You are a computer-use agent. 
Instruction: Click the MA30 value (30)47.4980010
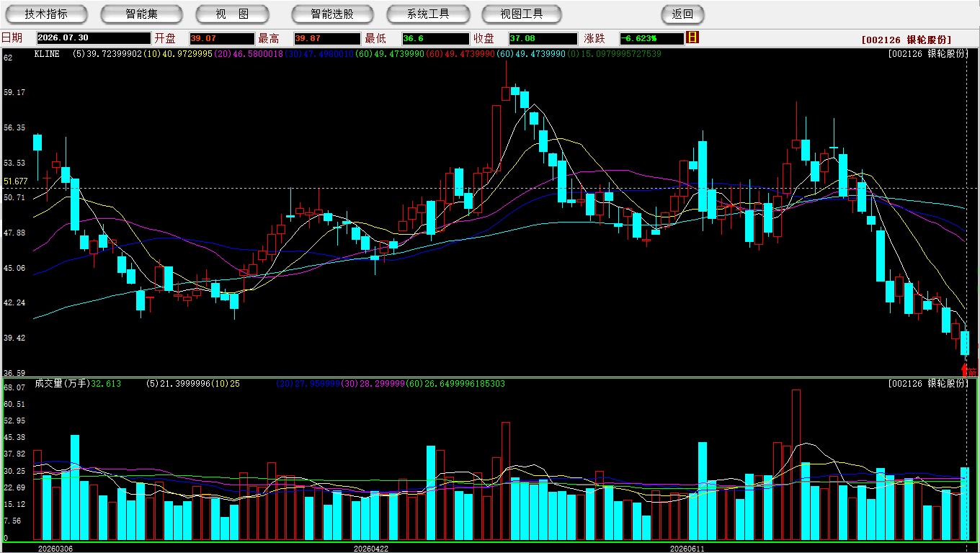click(319, 54)
